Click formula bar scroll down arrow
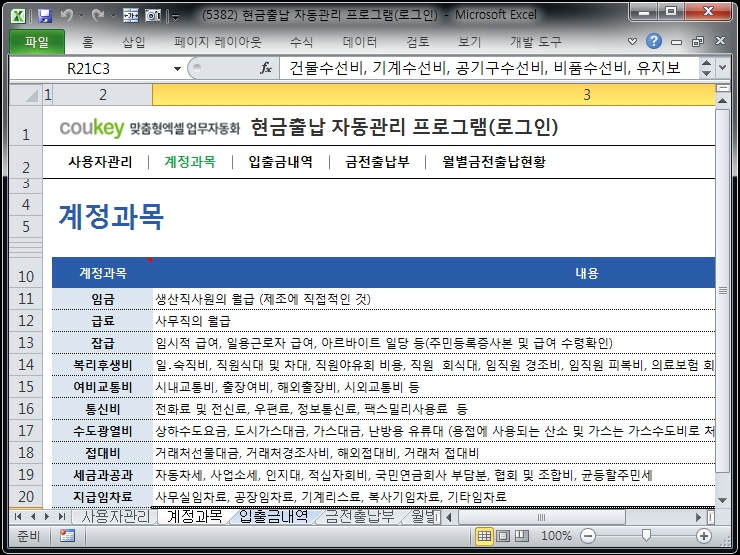 [706, 73]
